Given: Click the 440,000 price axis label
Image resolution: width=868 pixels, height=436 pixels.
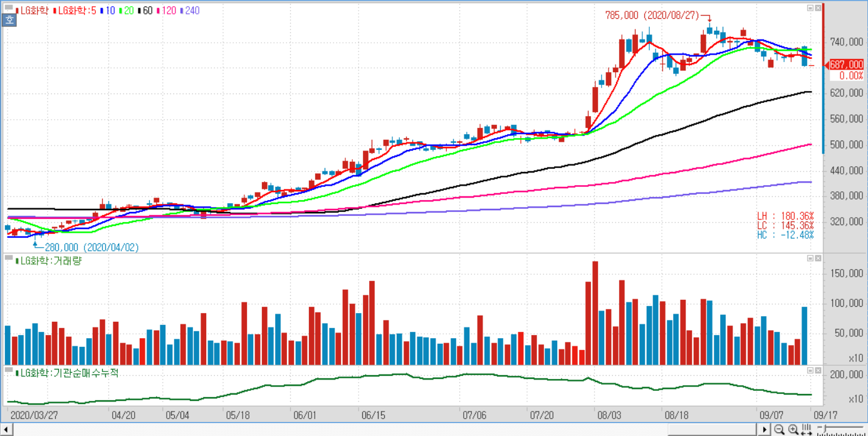Looking at the screenshot, I should (x=847, y=170).
